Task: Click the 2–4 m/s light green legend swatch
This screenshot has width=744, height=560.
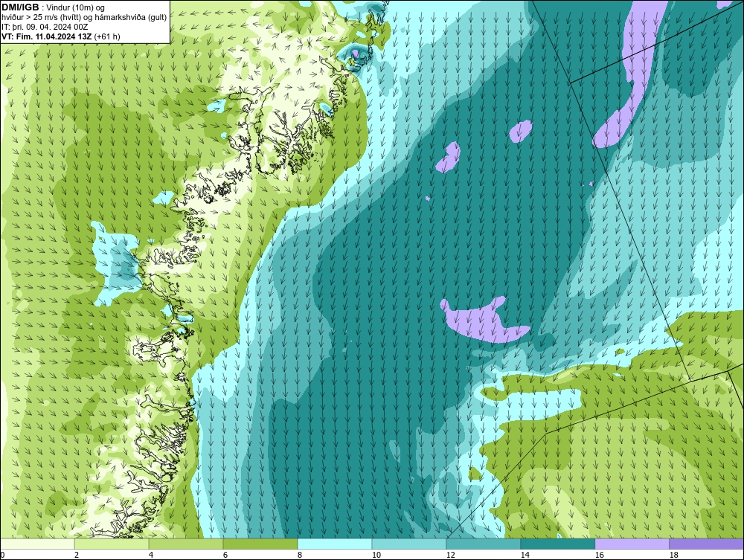Action: point(112,544)
